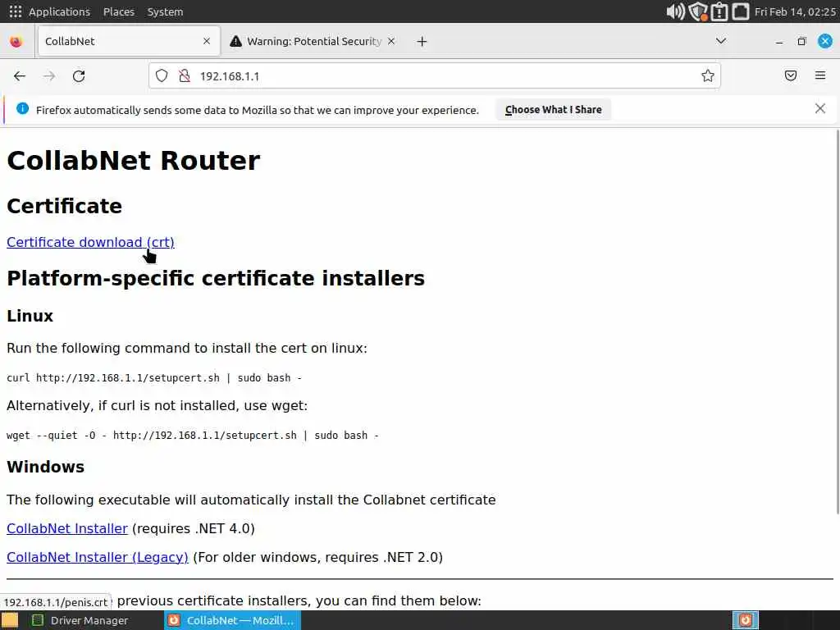Go back to the previous page
Viewport: 840px width, 630px height.
point(20,76)
